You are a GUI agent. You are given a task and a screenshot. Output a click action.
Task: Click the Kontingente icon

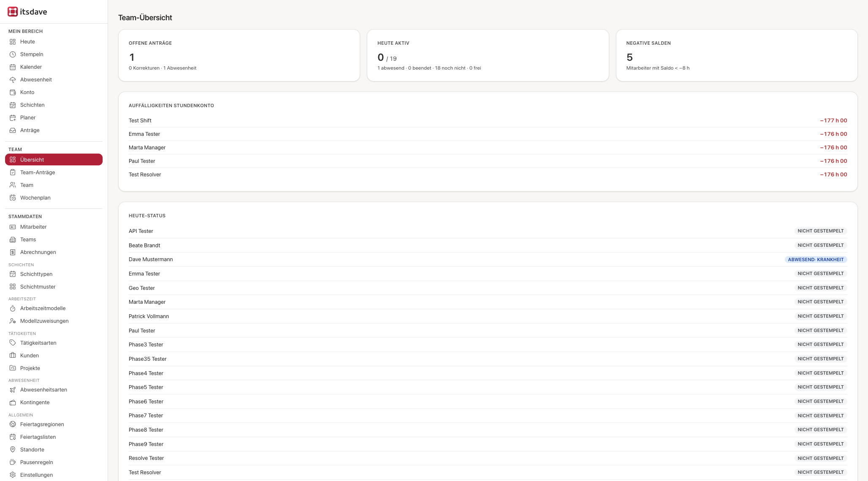pyautogui.click(x=13, y=403)
